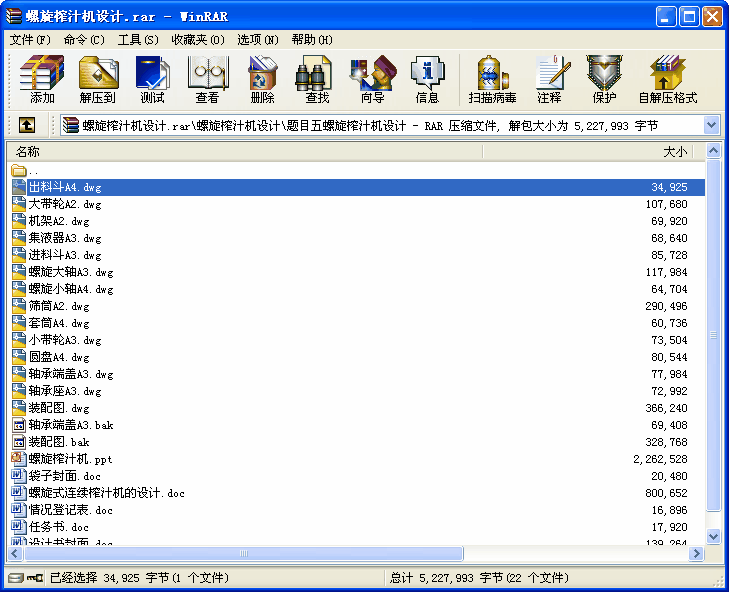Image resolution: width=729 pixels, height=592 pixels.
Task: Launch the 向导 (Wizard) icon
Action: click(372, 79)
